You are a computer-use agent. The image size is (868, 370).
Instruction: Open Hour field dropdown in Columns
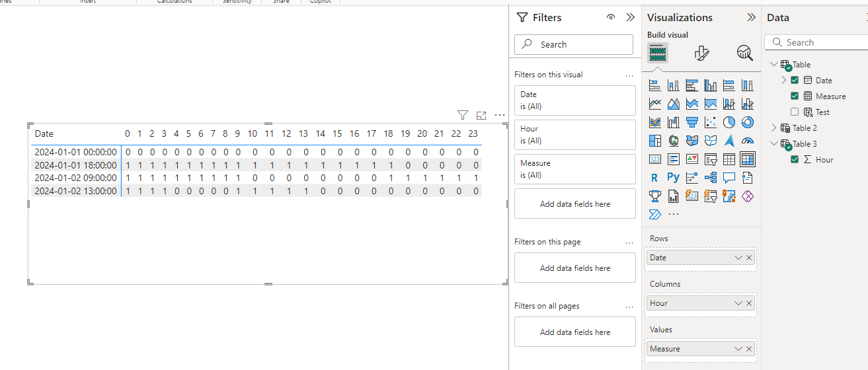(738, 303)
